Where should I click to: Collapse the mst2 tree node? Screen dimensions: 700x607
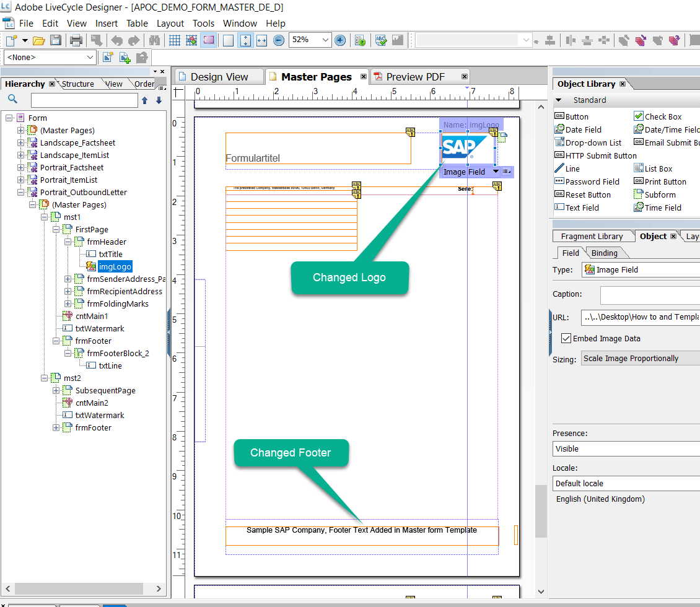coord(45,378)
